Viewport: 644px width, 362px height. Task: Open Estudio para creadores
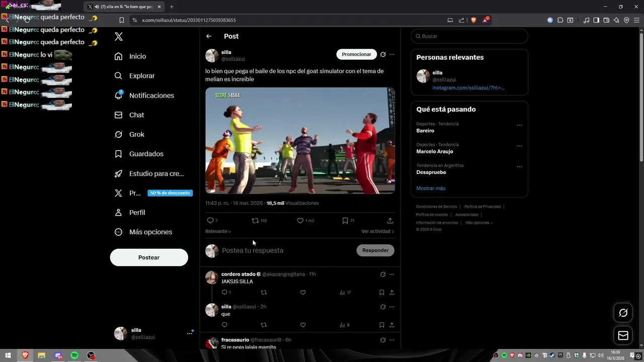[149, 173]
